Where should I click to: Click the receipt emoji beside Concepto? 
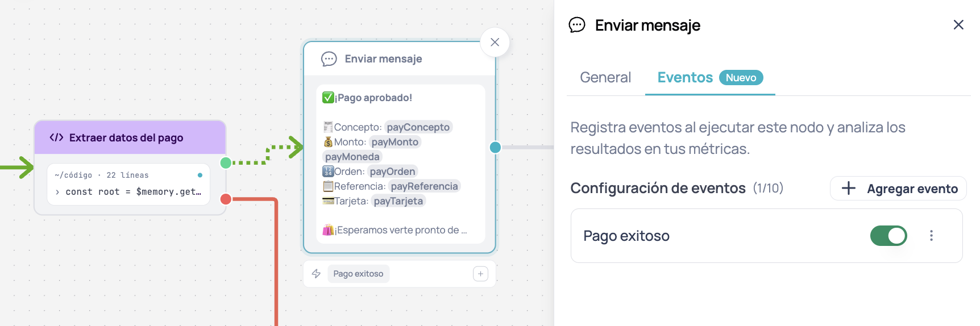pyautogui.click(x=328, y=127)
